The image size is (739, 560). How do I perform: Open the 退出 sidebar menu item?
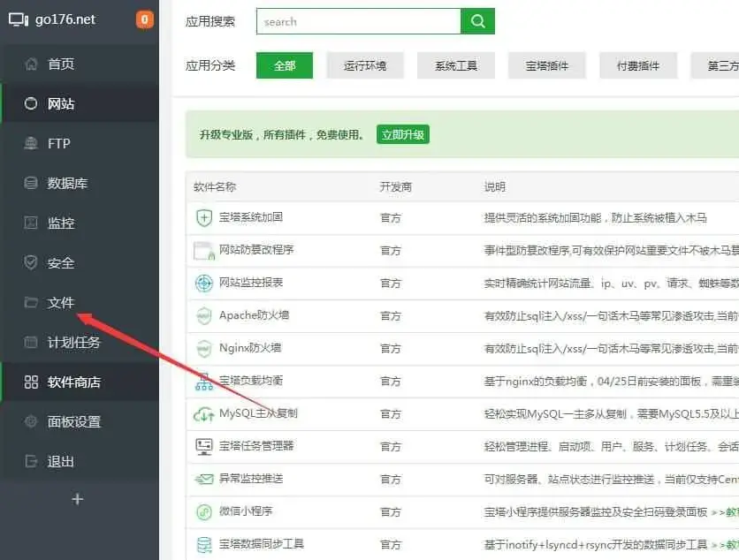pos(80,462)
